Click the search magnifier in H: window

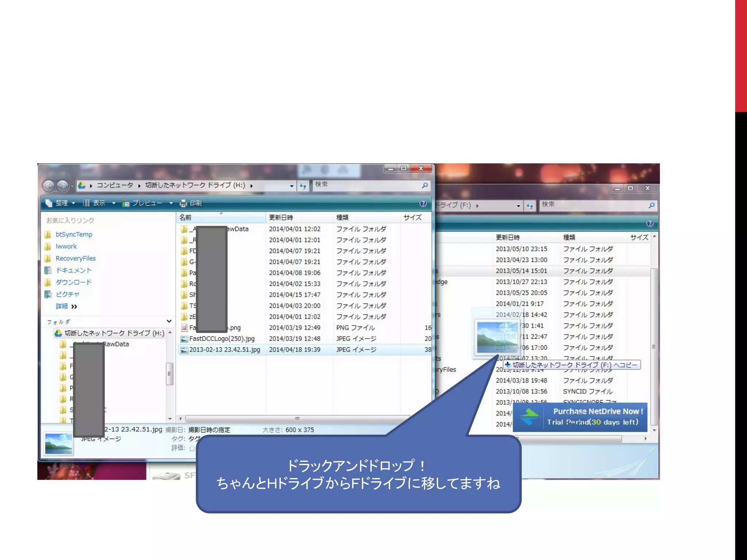click(425, 186)
